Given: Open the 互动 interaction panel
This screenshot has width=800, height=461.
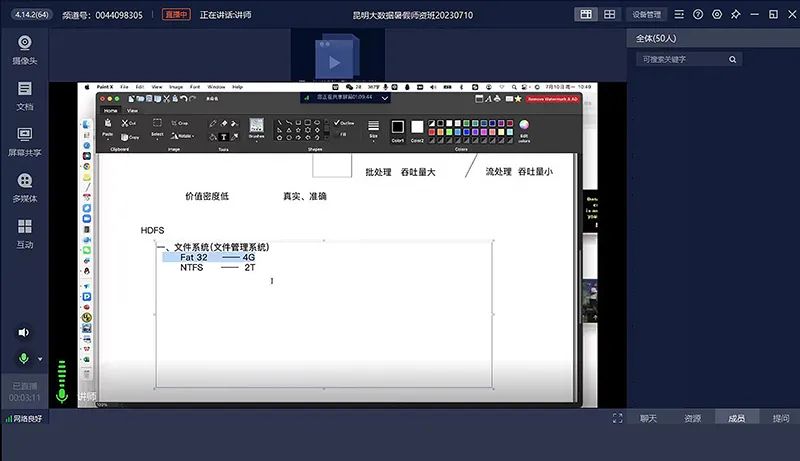Looking at the screenshot, I should 24,234.
